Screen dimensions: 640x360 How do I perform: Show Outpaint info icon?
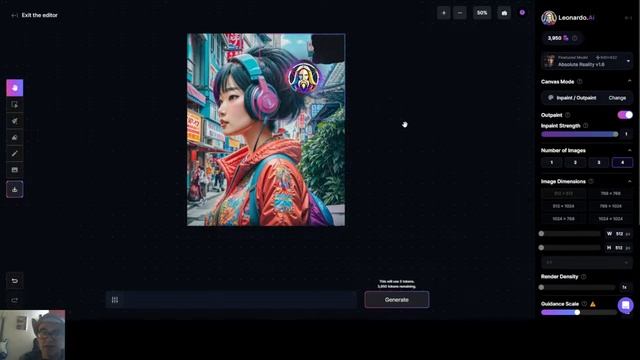pyautogui.click(x=568, y=115)
